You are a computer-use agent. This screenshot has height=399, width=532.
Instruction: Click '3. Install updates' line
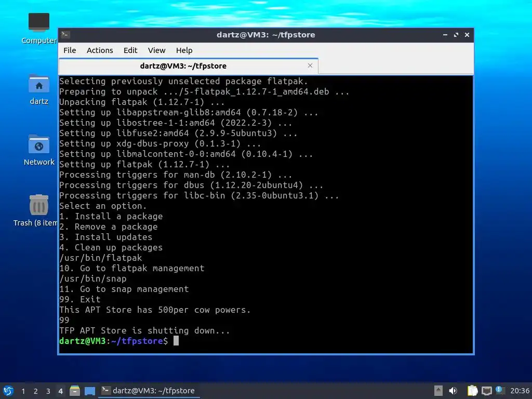(x=106, y=237)
